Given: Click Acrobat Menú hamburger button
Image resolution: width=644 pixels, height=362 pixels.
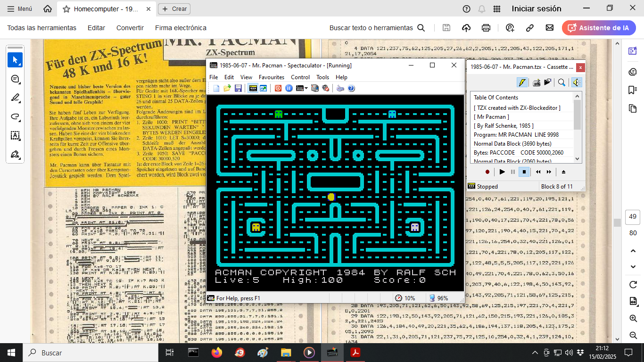Looking at the screenshot, I should click(20, 8).
